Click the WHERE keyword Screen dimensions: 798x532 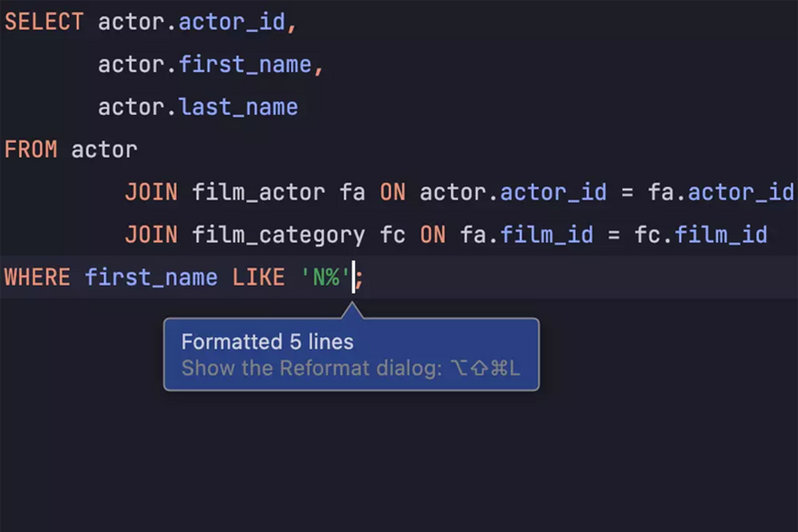coord(37,277)
